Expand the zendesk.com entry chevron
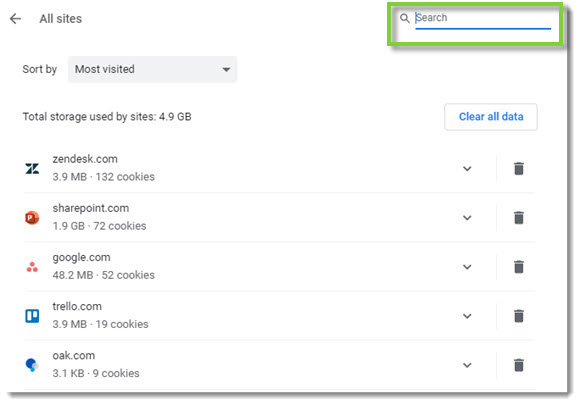Image resolution: width=580 pixels, height=405 pixels. click(x=467, y=169)
